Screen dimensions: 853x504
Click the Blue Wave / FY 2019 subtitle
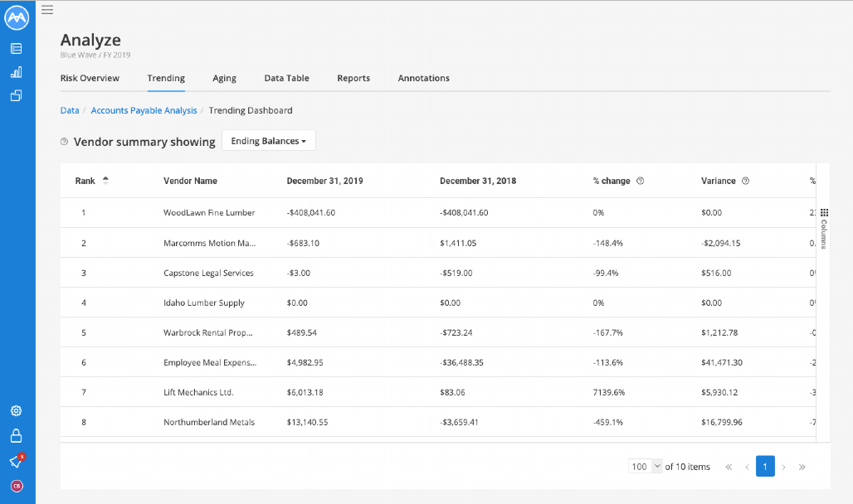[x=95, y=55]
